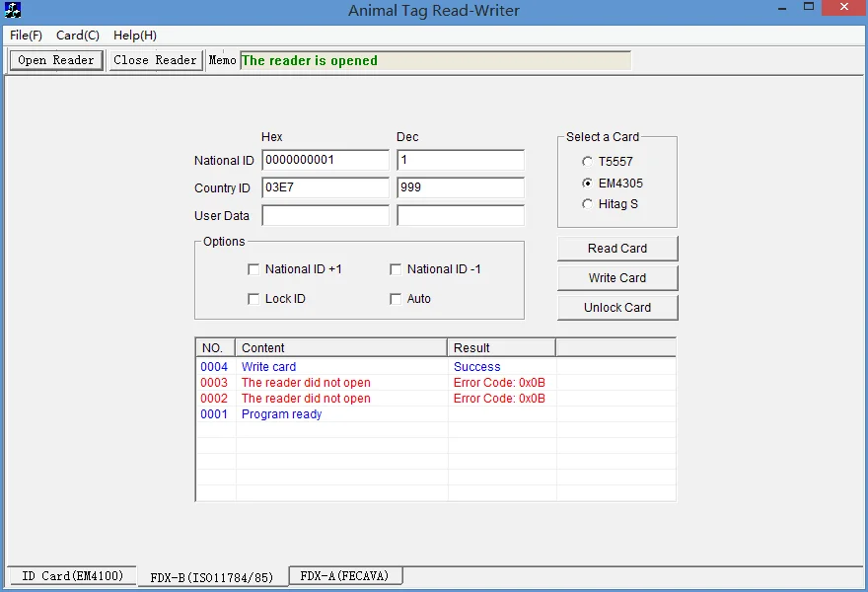The image size is (868, 592).
Task: Enable the Lock ID option
Action: point(253,298)
